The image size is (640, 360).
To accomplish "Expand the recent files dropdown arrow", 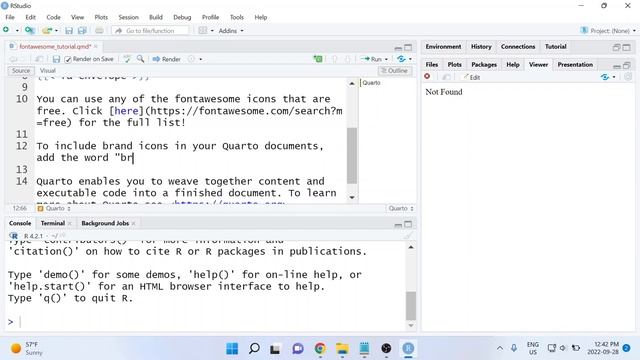I will coord(56,31).
